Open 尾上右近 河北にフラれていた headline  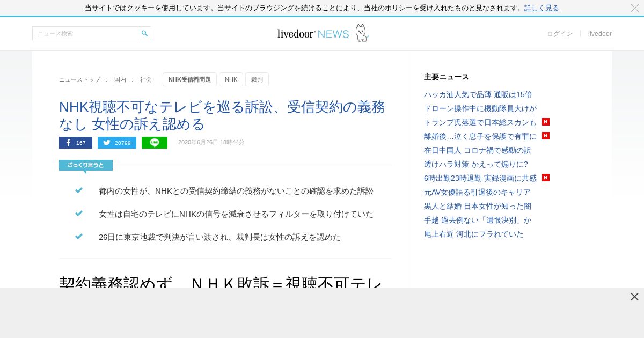coord(474,234)
